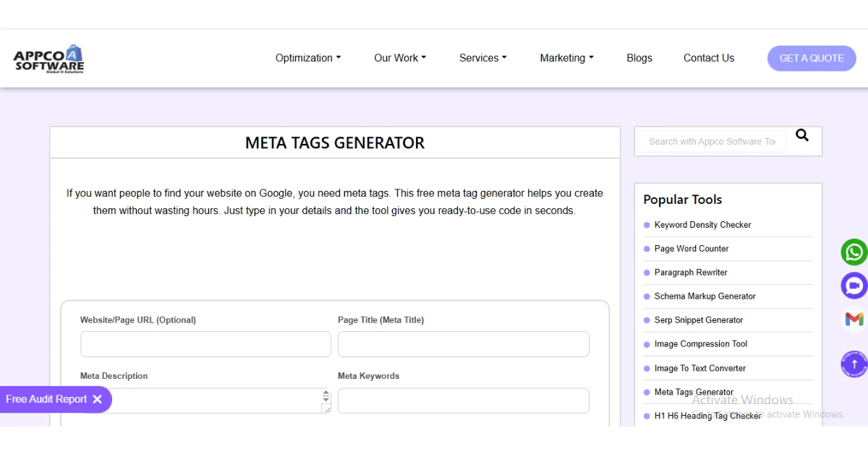
Task: Open the Serp Snippet Generator
Action: [698, 320]
